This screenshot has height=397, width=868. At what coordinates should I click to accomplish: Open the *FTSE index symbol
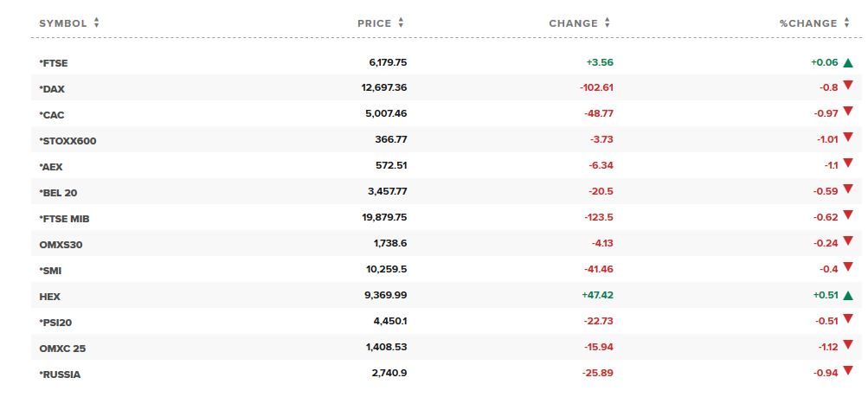(54, 63)
